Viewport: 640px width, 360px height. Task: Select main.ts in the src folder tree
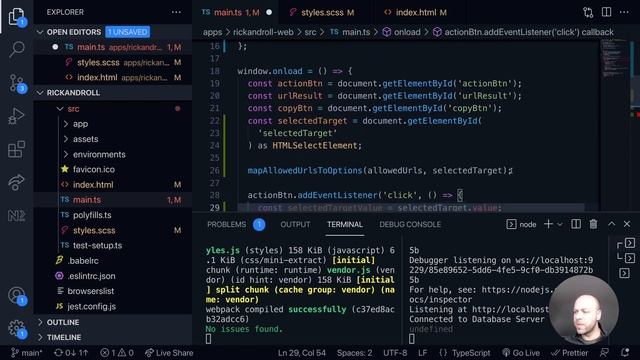[113, 200]
